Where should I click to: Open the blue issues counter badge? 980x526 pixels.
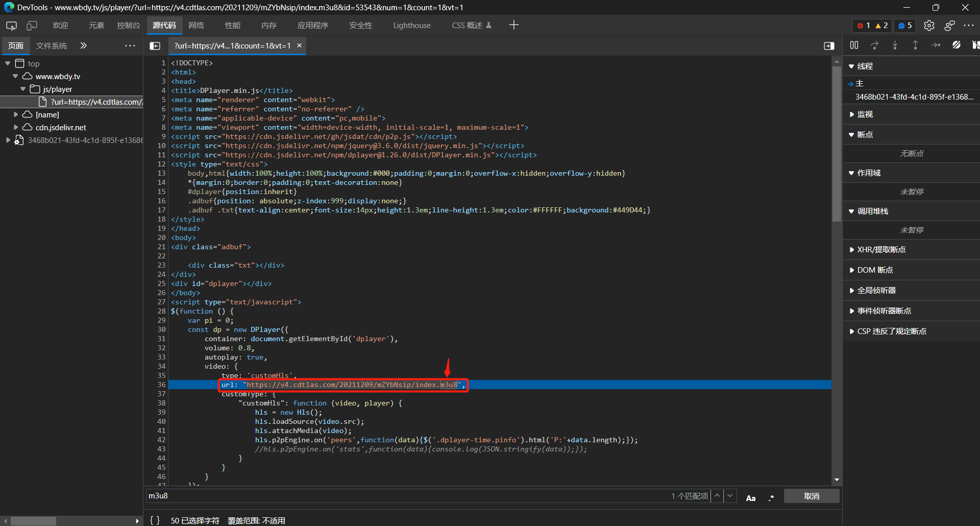point(905,26)
